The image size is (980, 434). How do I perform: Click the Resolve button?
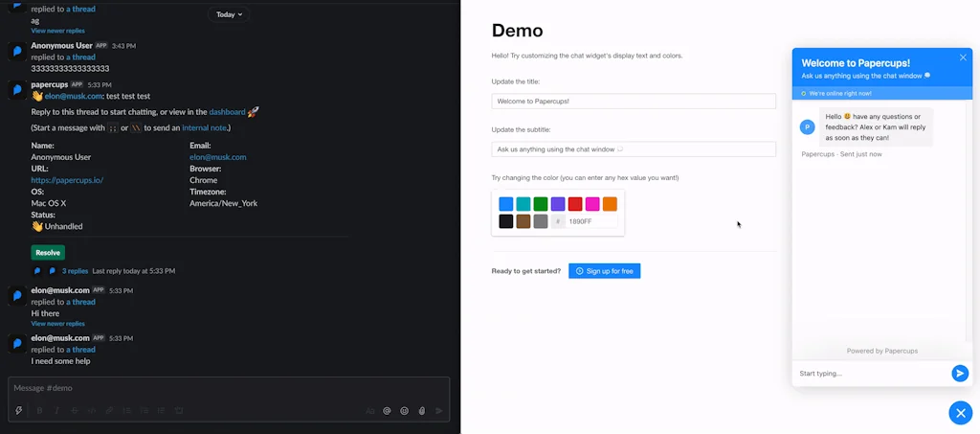[x=48, y=253]
